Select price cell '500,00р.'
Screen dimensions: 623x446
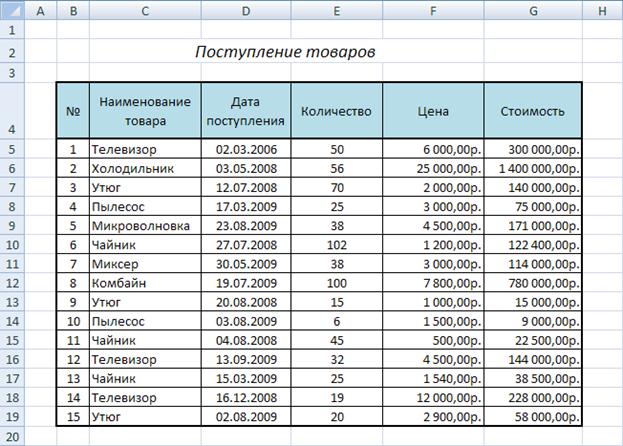pos(433,340)
